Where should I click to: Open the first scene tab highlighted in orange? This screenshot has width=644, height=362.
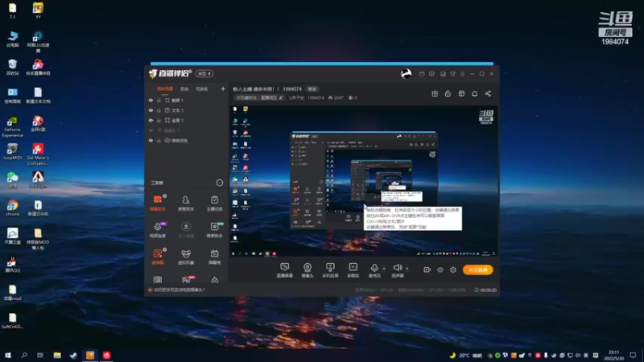(165, 88)
